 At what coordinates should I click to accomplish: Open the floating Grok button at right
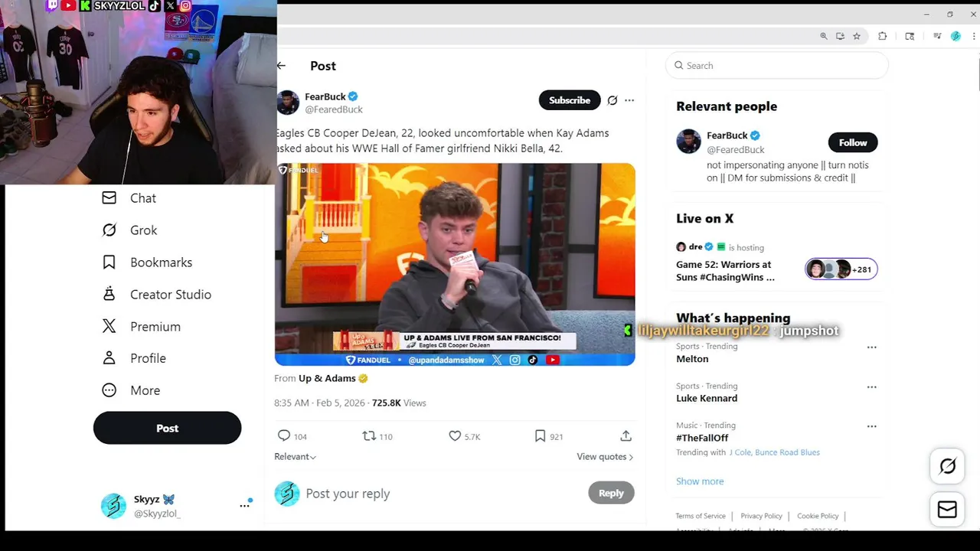click(x=947, y=466)
